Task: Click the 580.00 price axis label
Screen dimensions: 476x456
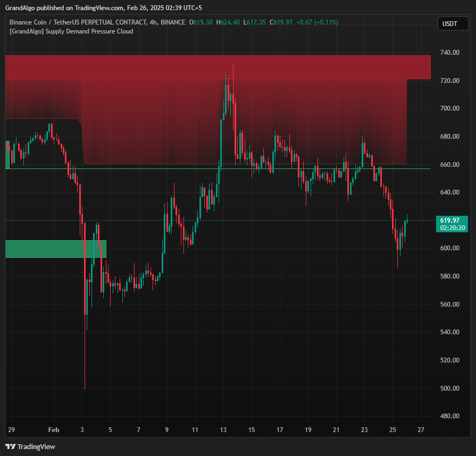Action: [x=449, y=276]
